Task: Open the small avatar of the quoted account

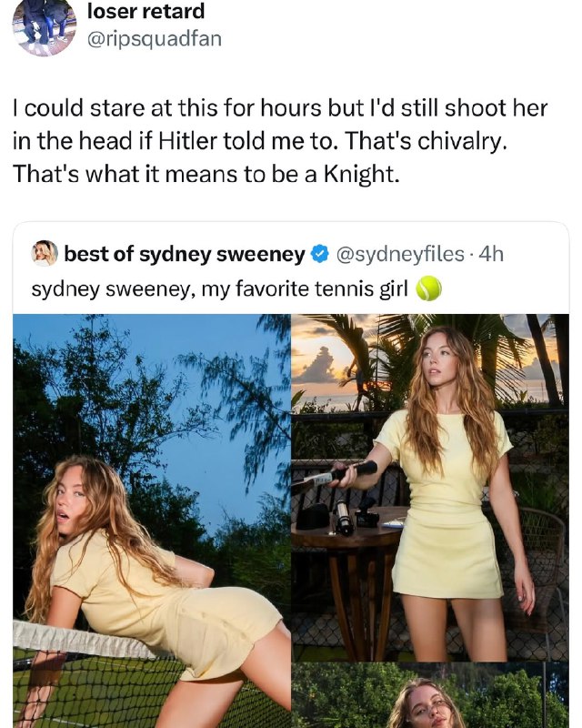Action: coord(44,254)
